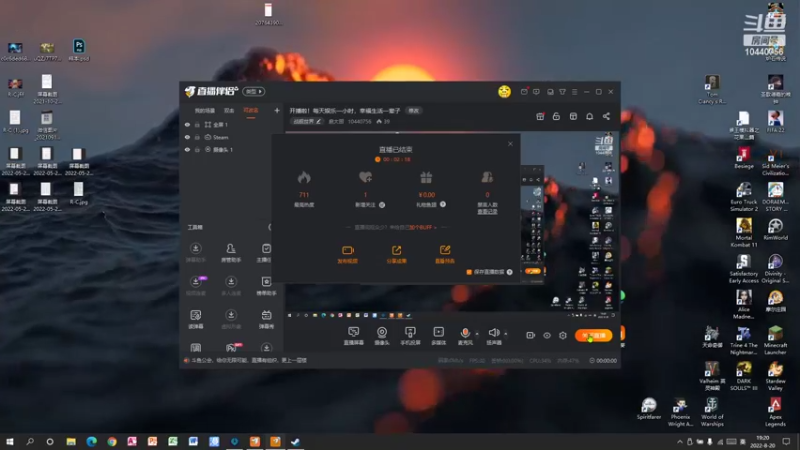Click the padlock icon in stream header

point(556,116)
